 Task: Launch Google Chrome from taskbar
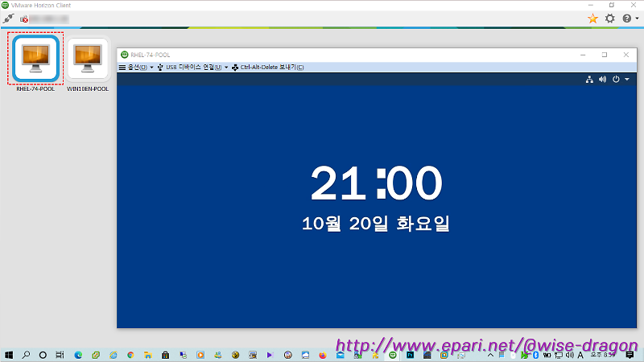130,355
